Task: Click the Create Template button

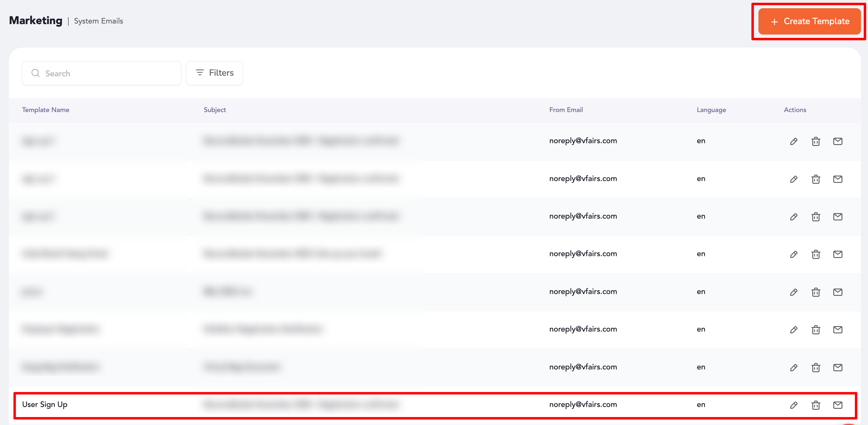Action: point(809,21)
